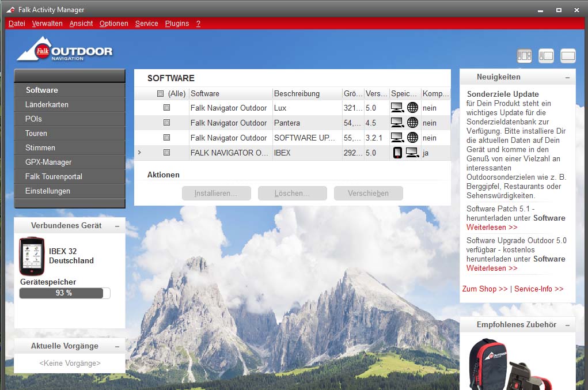Screen dimensions: 588x390
Task: Select the two-panel layout view icon
Action: (x=546, y=56)
